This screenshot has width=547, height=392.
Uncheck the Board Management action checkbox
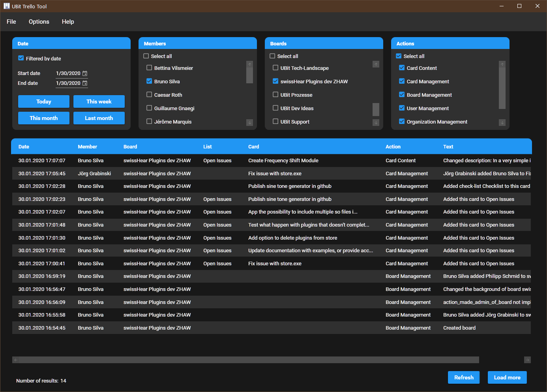[402, 94]
